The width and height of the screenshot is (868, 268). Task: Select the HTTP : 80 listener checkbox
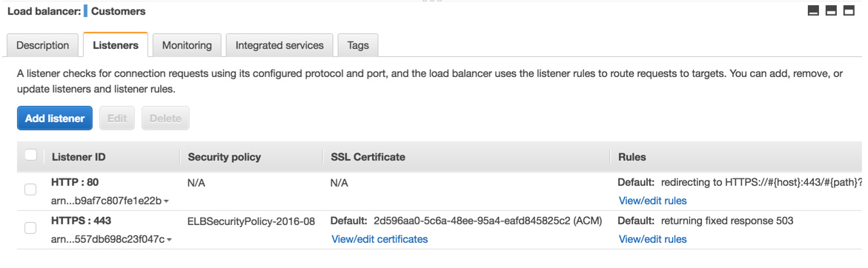31,190
